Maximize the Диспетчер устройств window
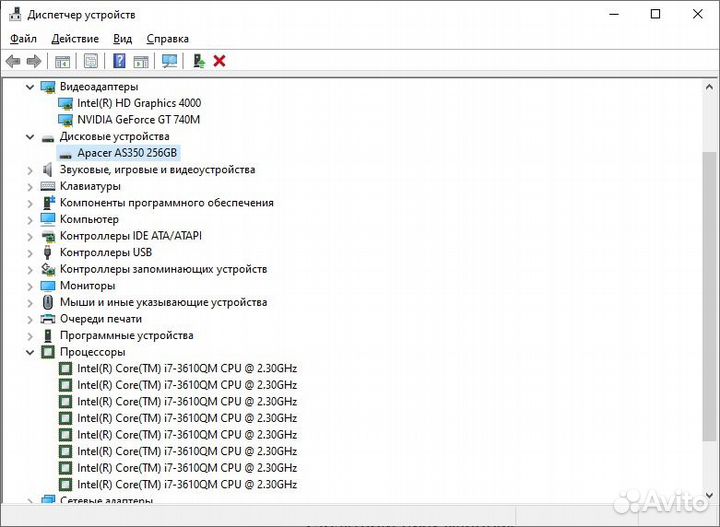This screenshot has width=720, height=527. pyautogui.click(x=656, y=14)
